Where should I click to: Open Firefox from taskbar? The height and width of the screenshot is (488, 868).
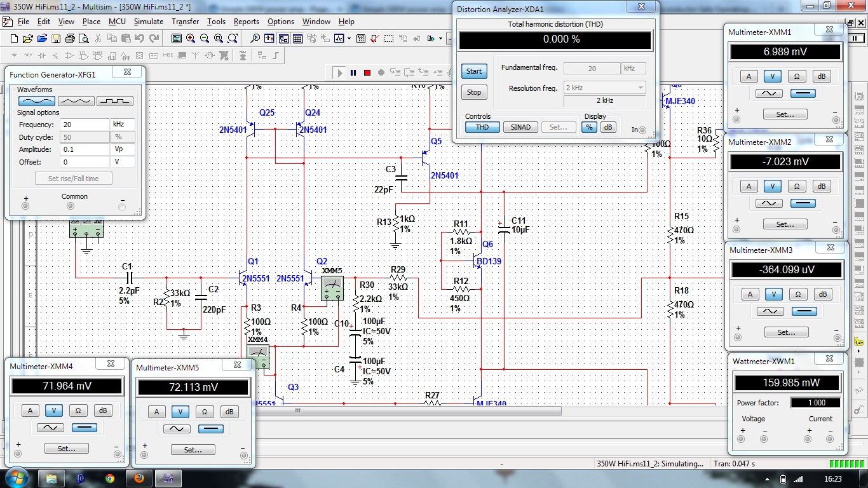tap(139, 478)
